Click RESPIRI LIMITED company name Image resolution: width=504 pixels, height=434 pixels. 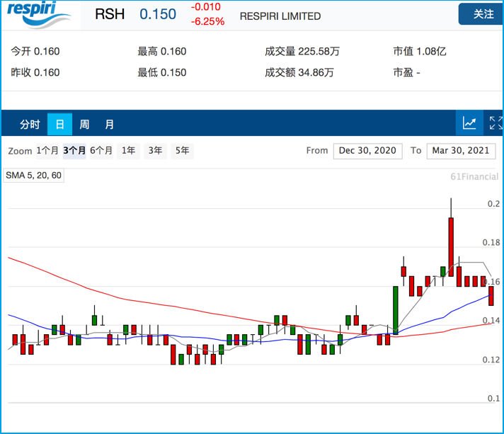click(280, 16)
